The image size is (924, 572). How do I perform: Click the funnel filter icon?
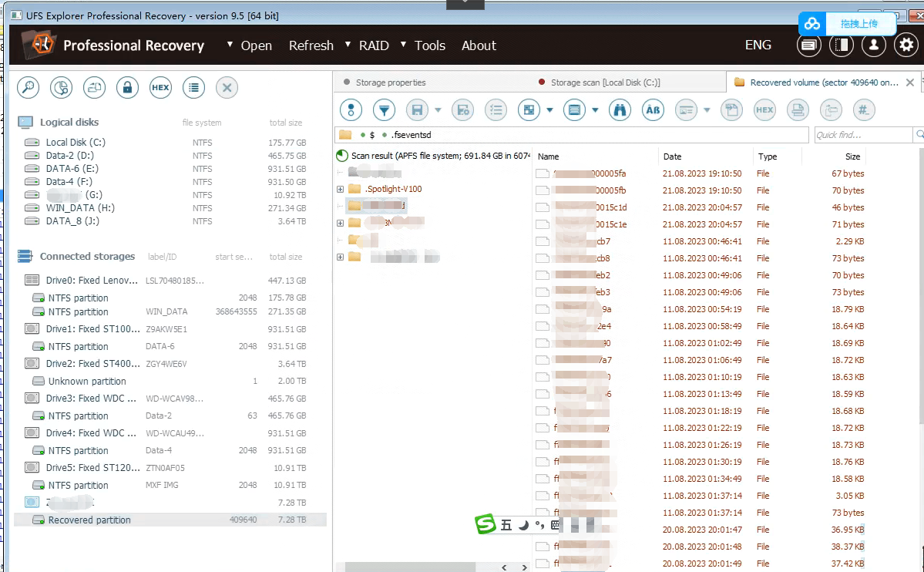(x=385, y=109)
